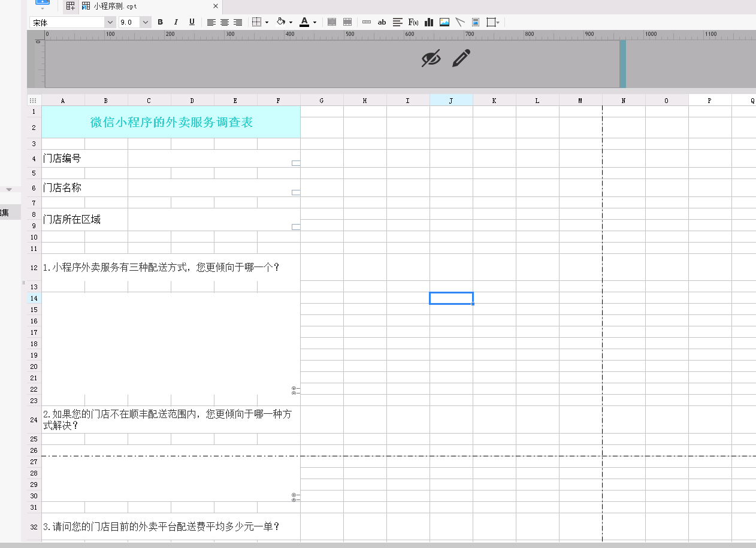Select row 32 header
This screenshot has height=548, width=756.
point(34,527)
